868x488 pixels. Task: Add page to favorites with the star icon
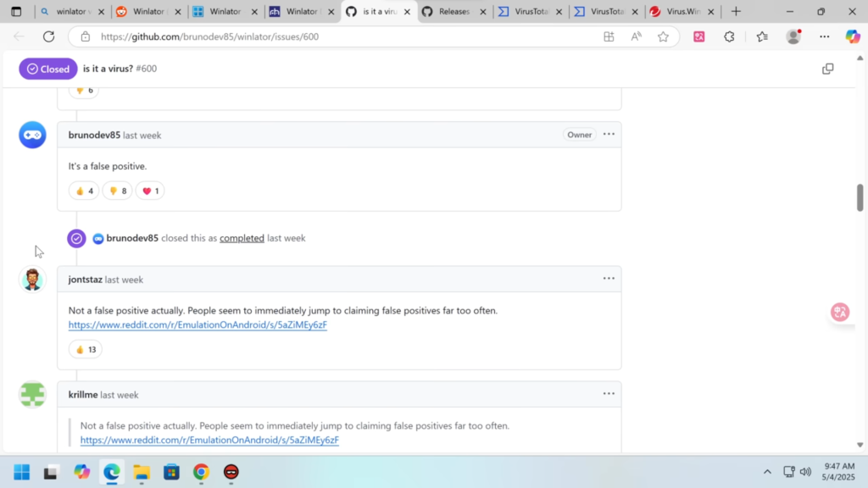point(663,36)
